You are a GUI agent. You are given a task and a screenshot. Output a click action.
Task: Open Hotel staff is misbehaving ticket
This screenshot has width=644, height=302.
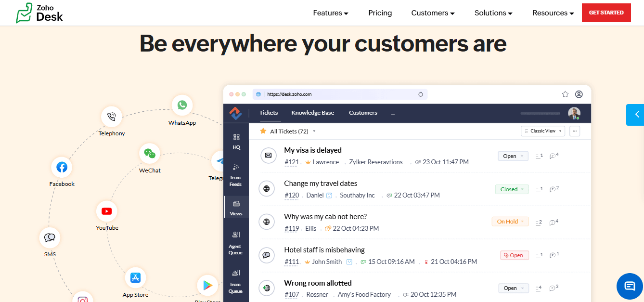[324, 250]
